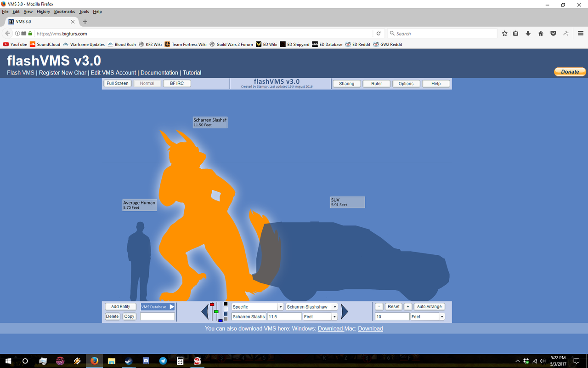Zoom in with the plus button
Image resolution: width=588 pixels, height=368 pixels.
408,306
